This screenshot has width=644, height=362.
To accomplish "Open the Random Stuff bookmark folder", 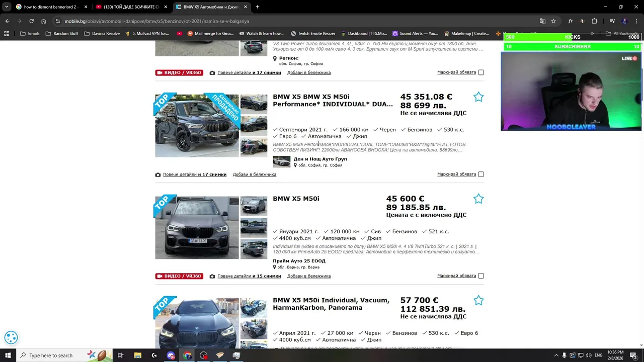I will [62, 34].
